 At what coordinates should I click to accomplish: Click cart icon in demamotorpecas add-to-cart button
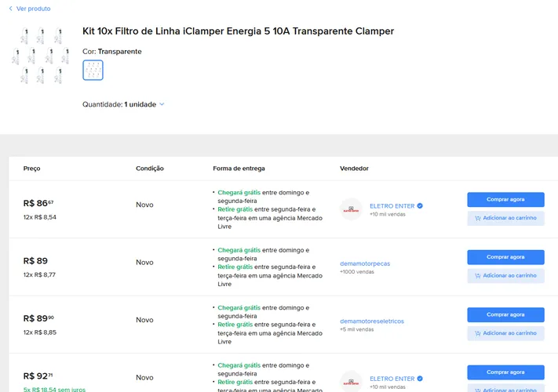point(478,276)
